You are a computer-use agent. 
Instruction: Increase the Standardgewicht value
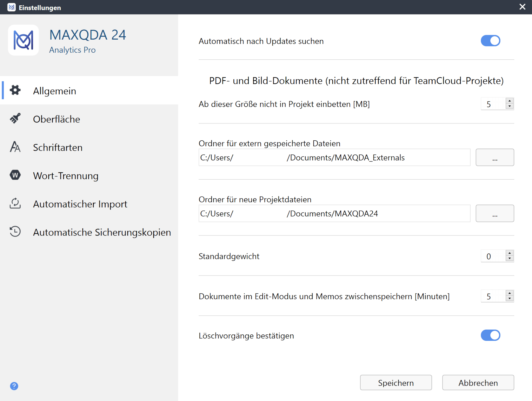coord(510,253)
